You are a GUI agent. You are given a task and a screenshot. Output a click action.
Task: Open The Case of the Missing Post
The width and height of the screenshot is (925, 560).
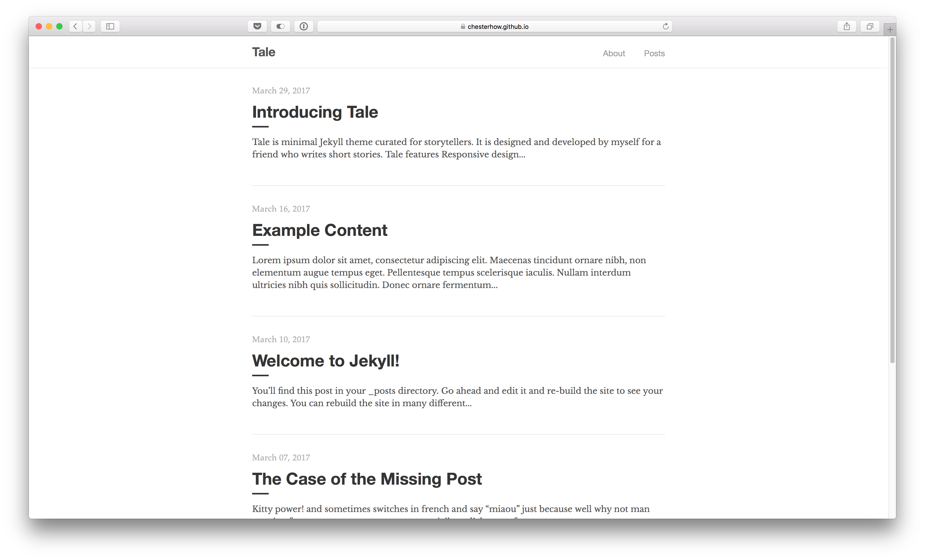[x=367, y=479]
